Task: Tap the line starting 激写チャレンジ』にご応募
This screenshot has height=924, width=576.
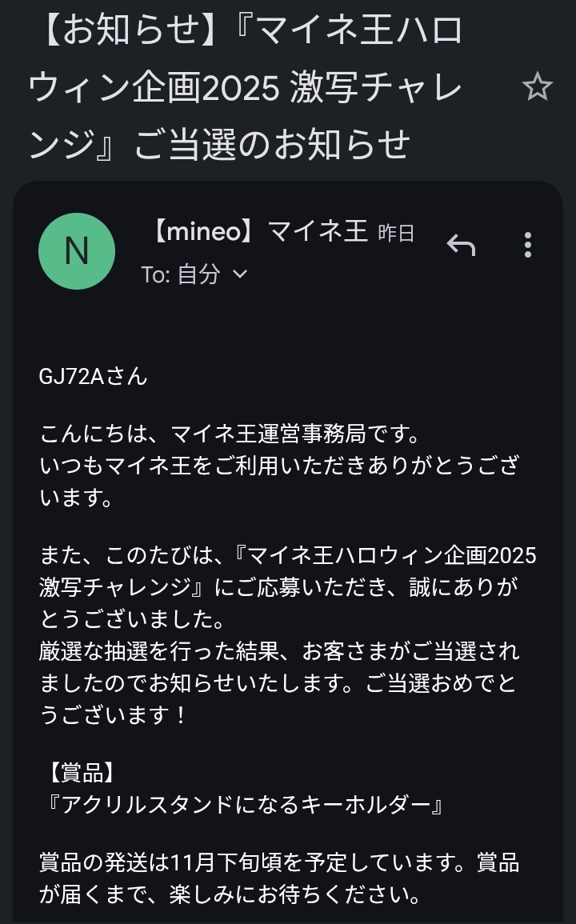Action: 279,586
